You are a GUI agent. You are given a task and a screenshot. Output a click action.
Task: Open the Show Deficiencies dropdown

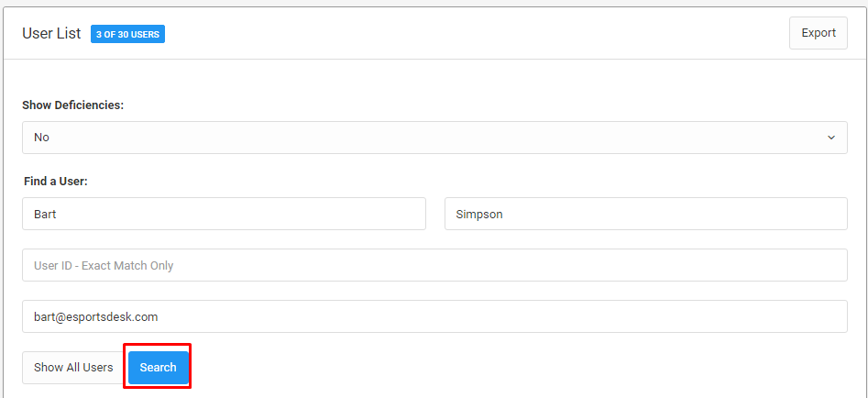(434, 138)
